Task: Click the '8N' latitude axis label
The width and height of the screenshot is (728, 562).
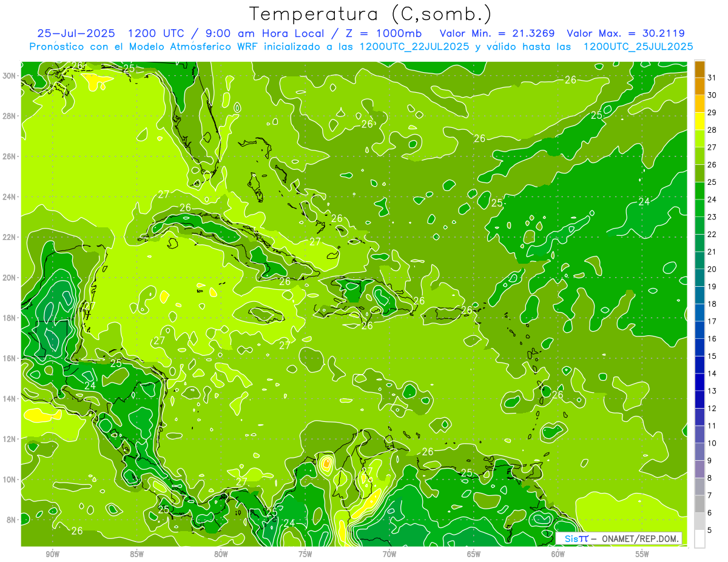Action: pyautogui.click(x=12, y=520)
